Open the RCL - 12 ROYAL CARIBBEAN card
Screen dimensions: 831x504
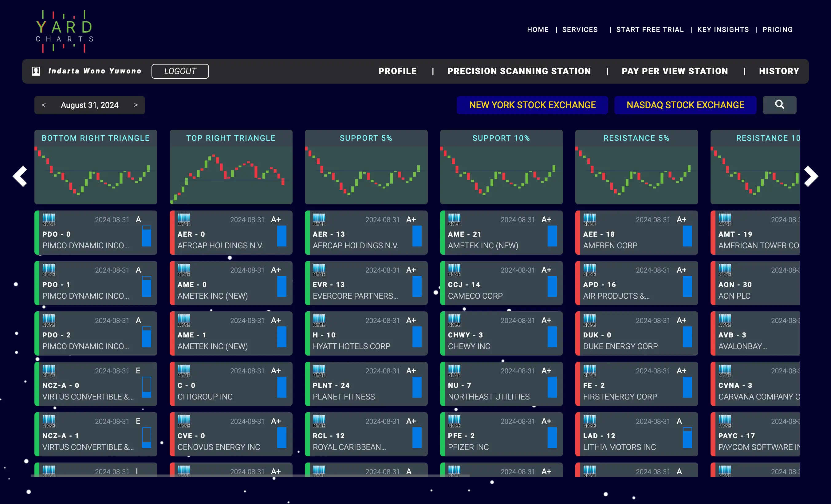point(366,434)
